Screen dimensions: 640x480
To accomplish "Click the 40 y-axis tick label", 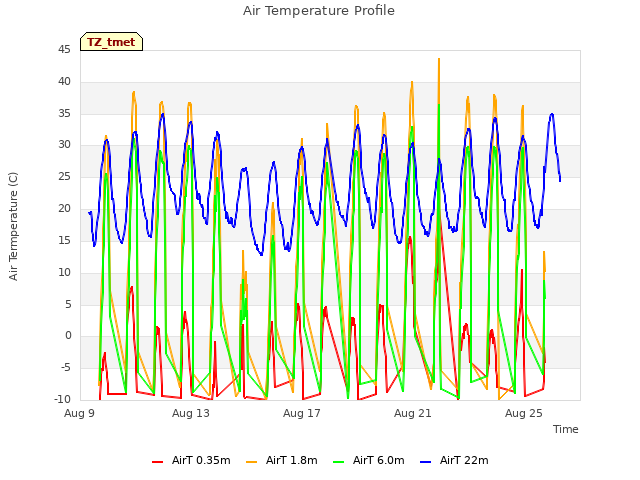I will [64, 81].
